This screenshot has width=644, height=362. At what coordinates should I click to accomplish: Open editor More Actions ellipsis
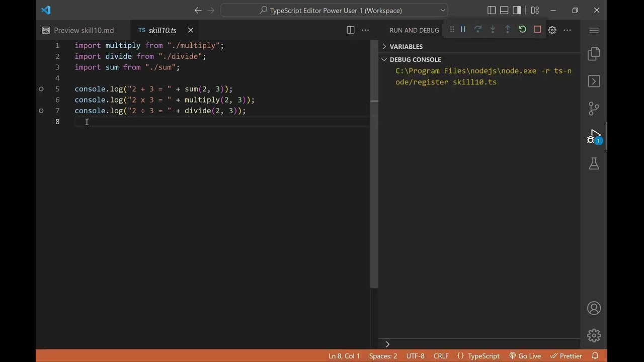point(365,30)
